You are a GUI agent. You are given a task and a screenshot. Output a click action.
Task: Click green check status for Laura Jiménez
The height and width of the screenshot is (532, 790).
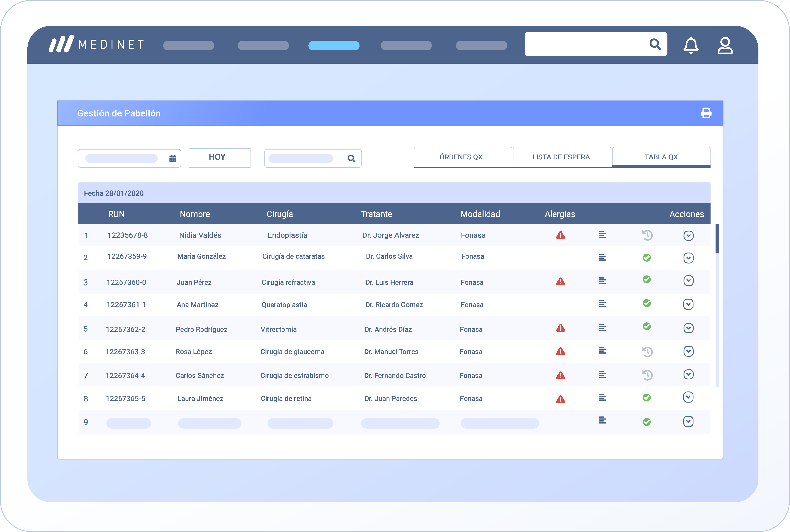coord(647,397)
